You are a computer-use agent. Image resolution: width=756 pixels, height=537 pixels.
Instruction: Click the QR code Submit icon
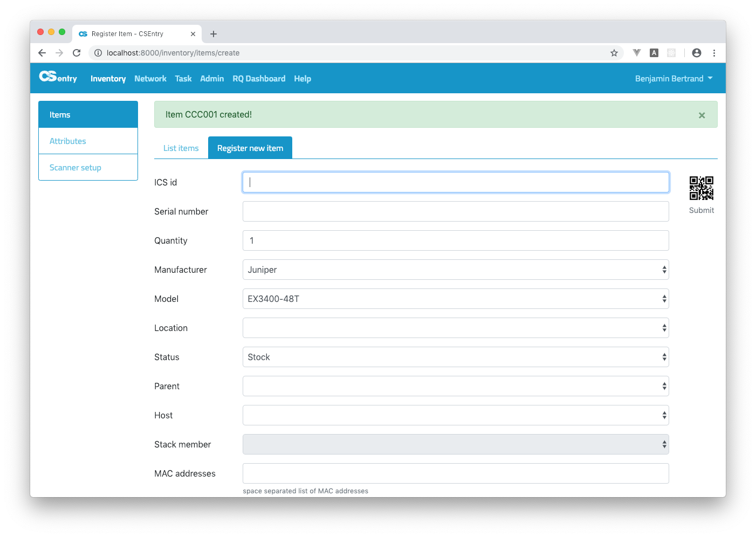(x=701, y=188)
